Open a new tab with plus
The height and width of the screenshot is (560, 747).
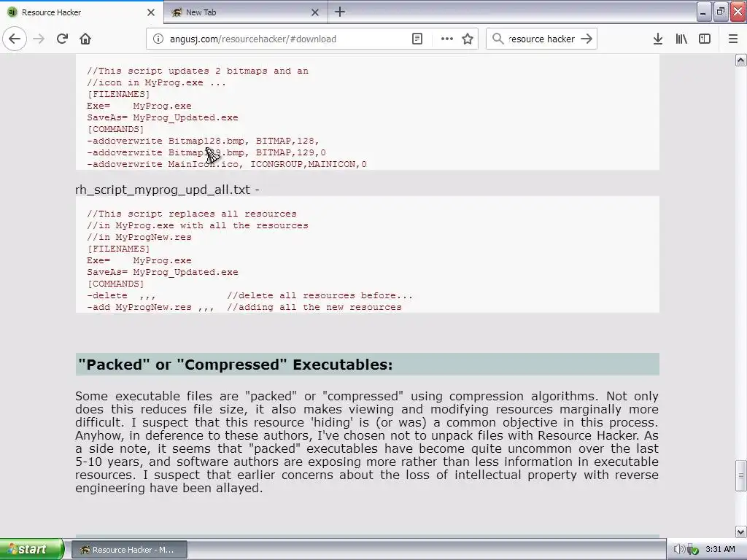(340, 12)
